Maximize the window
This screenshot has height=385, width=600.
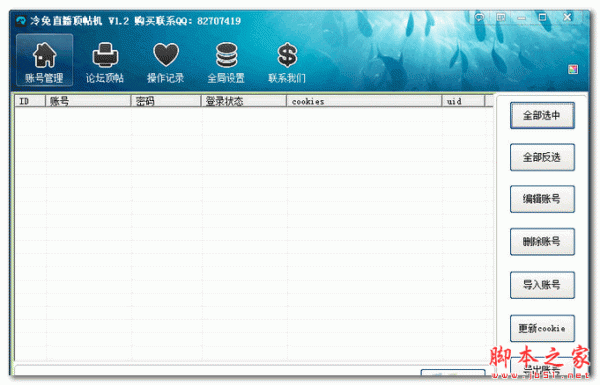pos(542,17)
